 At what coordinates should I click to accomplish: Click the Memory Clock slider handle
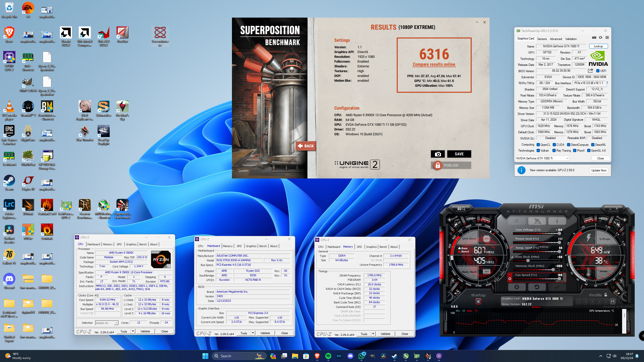553,270
